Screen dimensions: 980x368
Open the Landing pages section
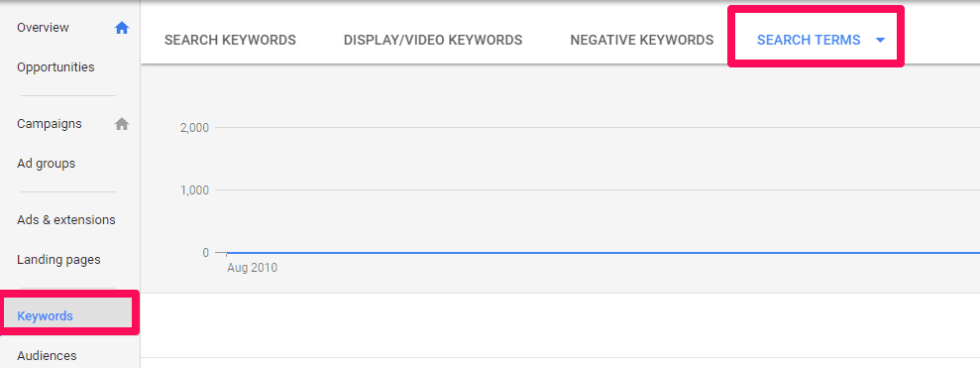(x=58, y=260)
